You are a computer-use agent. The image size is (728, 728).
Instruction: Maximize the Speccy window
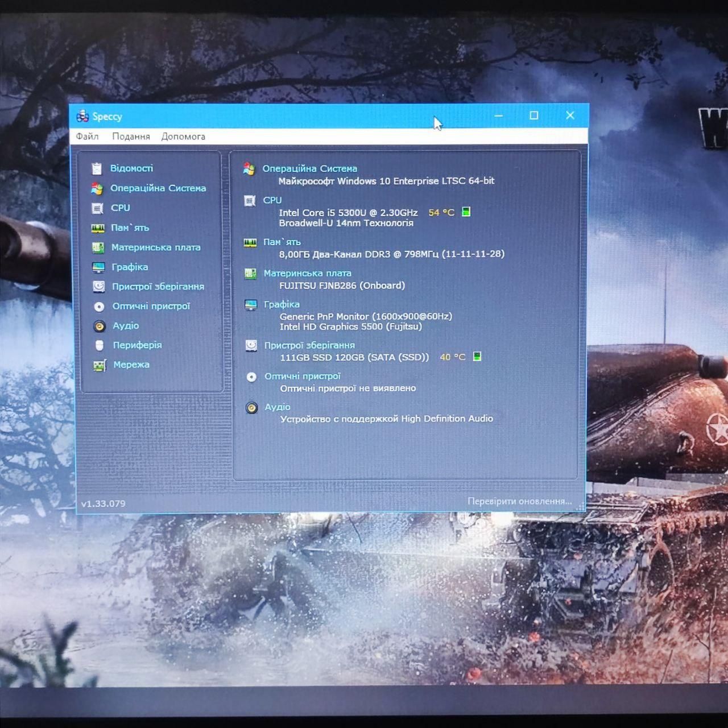tap(533, 115)
